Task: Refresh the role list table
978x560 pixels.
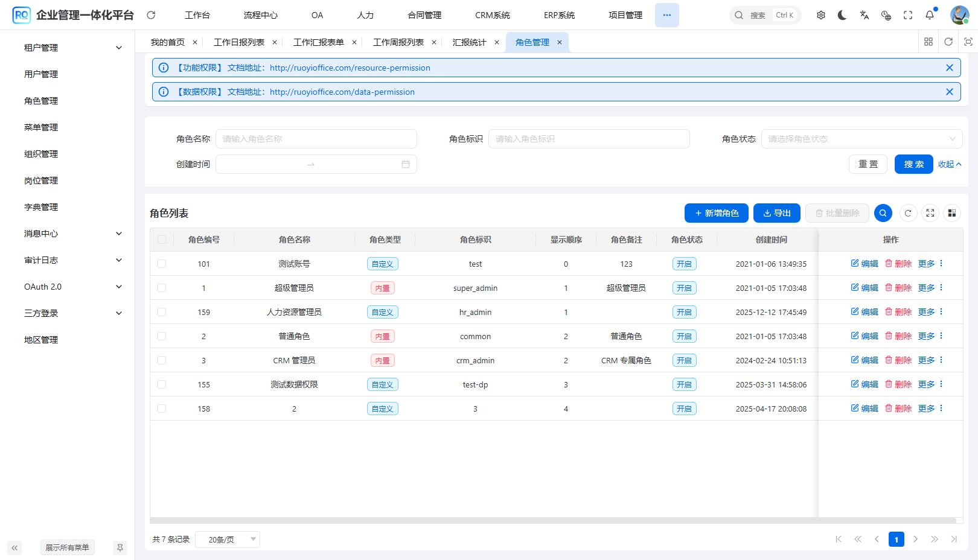Action: click(908, 213)
